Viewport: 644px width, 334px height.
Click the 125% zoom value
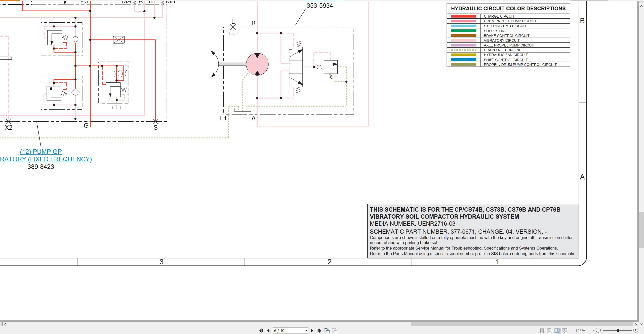click(580, 331)
